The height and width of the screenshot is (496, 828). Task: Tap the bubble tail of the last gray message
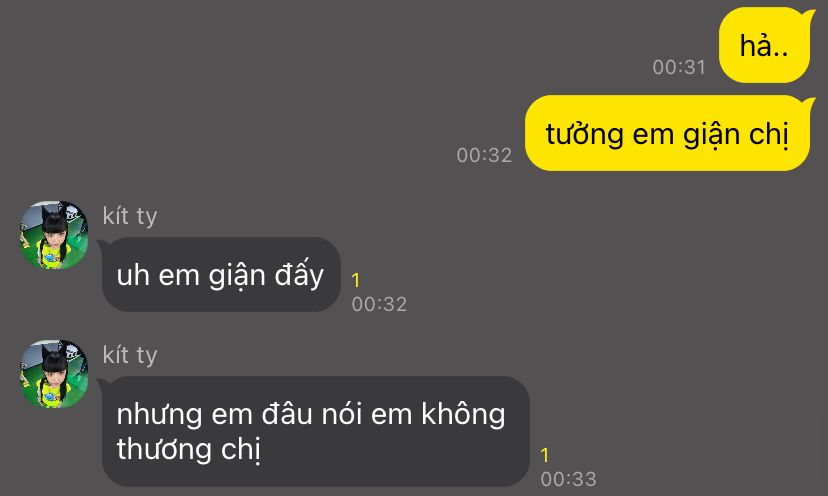click(x=104, y=383)
